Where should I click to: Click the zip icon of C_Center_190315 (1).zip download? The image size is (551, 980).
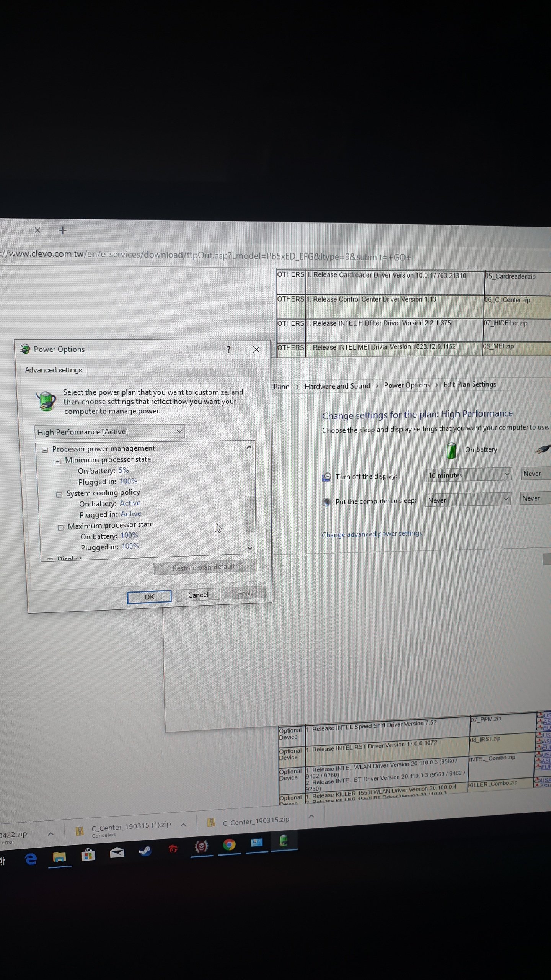coord(80,831)
